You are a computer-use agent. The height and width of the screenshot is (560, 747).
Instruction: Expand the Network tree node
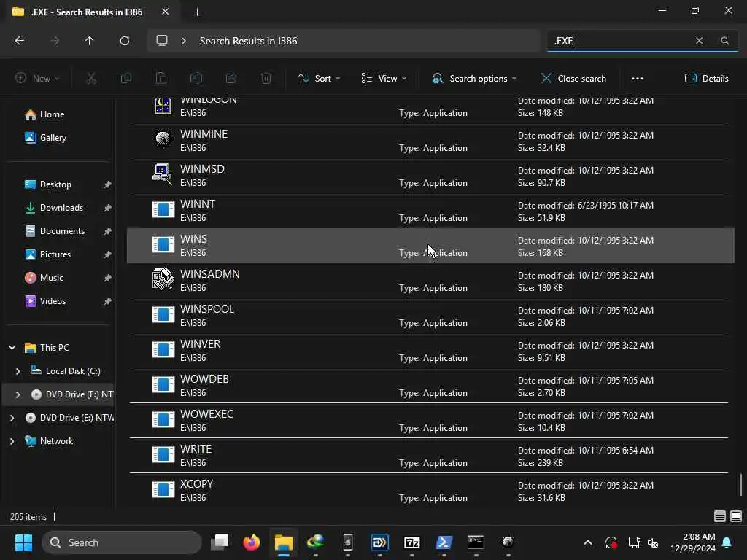[x=12, y=441]
